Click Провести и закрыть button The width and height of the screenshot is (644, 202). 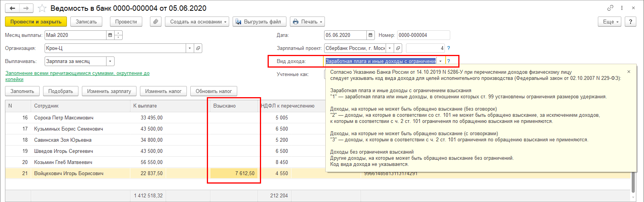pyautogui.click(x=36, y=22)
